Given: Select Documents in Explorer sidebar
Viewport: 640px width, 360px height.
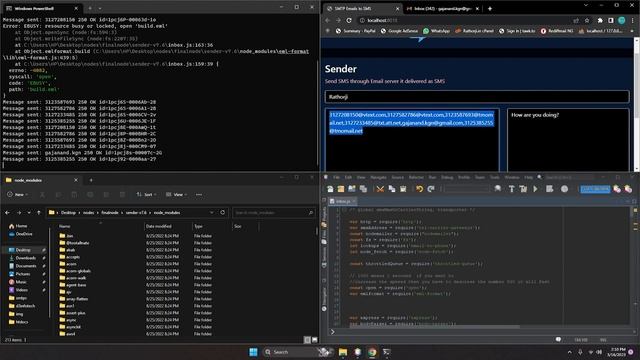Looking at the screenshot, I should (26, 266).
